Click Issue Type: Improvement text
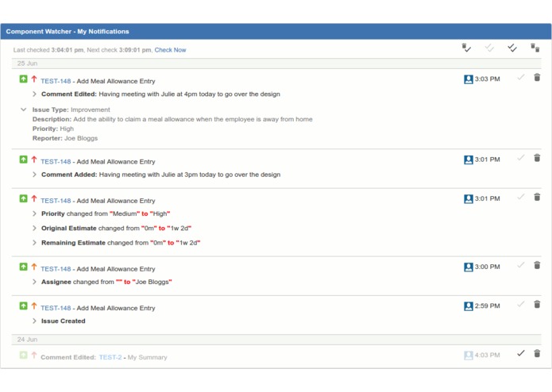This screenshot has height=392, width=552. 71,110
